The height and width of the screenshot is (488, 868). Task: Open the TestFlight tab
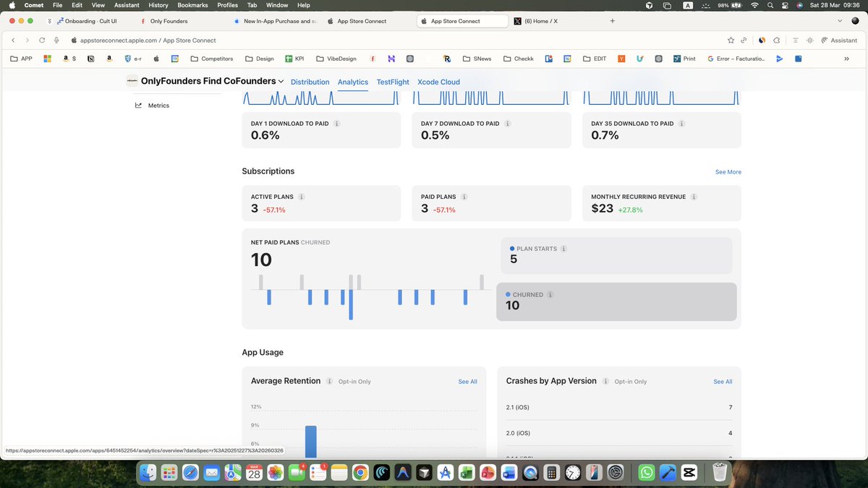(393, 82)
